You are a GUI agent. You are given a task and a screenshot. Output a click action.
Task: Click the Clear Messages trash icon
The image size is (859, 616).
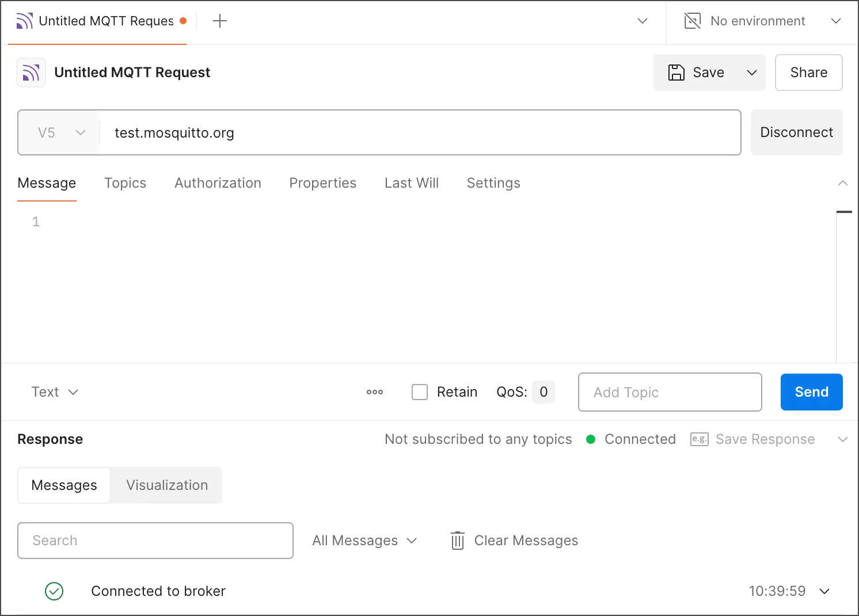point(458,541)
